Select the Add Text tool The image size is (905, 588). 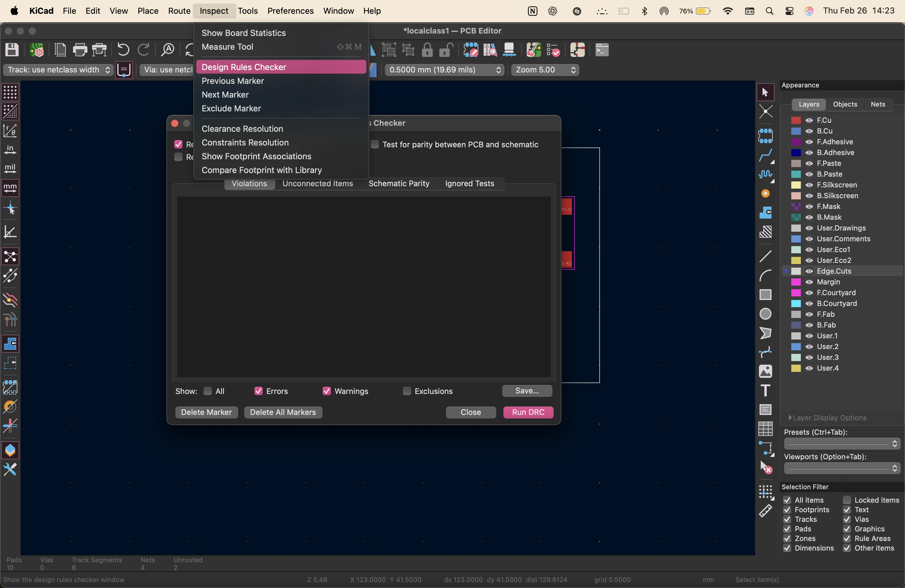(766, 391)
